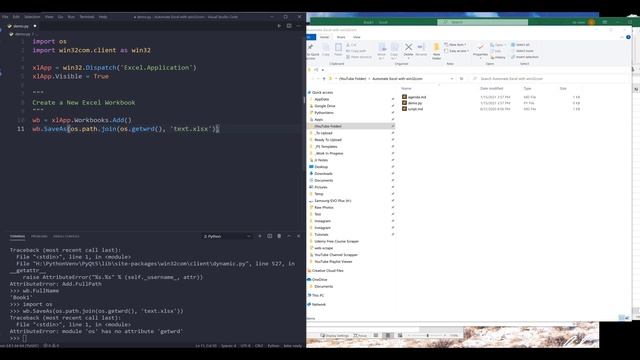Open Downloads in Explorer navigation pane
Viewport: 640px width, 360px height.
pos(323,174)
